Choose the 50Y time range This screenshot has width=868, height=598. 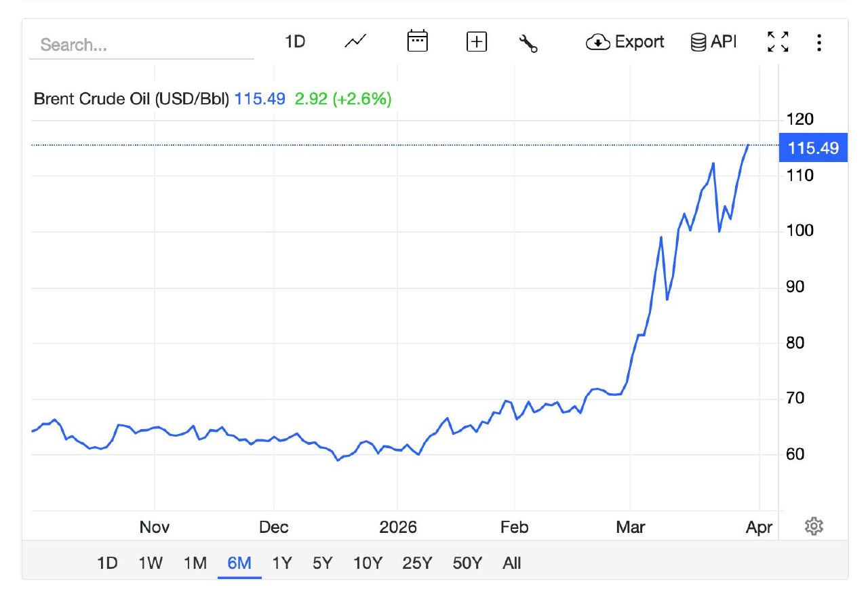tap(467, 563)
